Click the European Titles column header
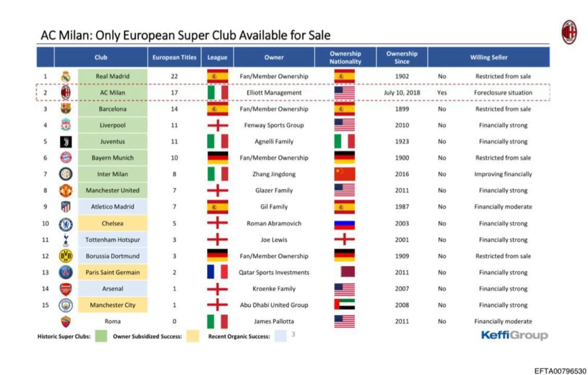The width and height of the screenshot is (588, 375). click(174, 57)
